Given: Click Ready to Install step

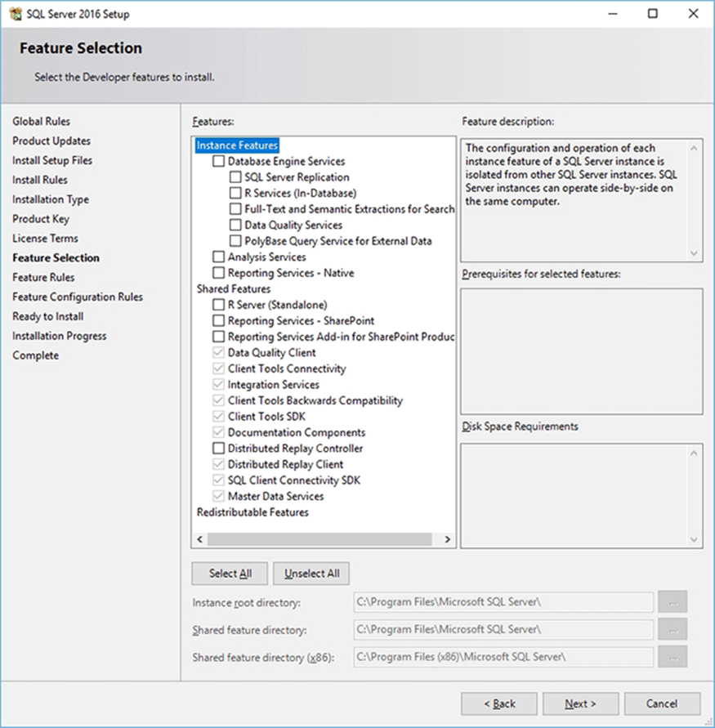Looking at the screenshot, I should [x=48, y=316].
